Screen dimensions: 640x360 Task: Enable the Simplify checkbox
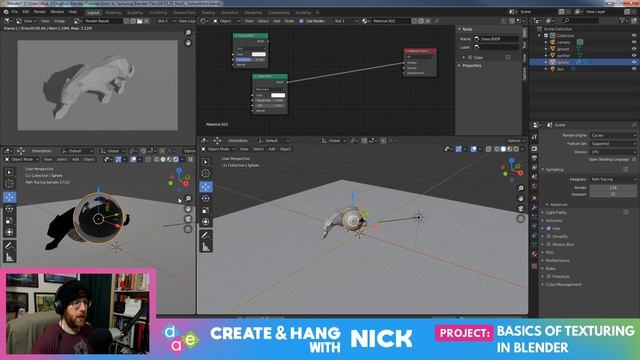(x=549, y=236)
